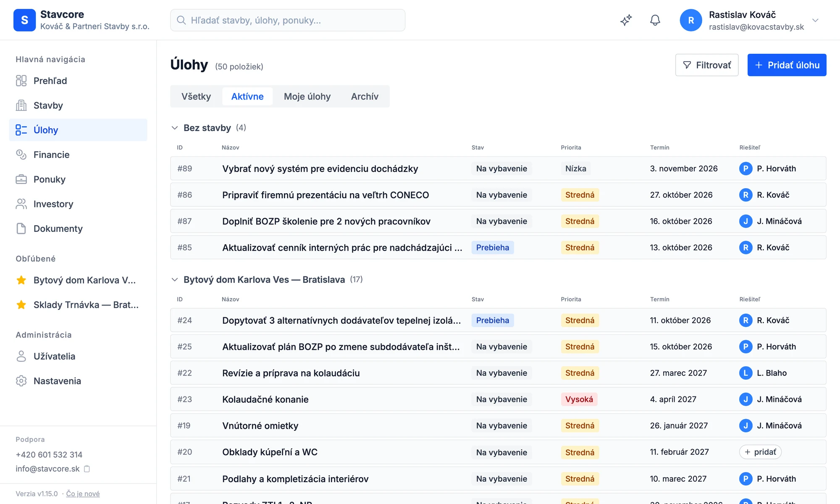The height and width of the screenshot is (504, 840).
Task: Click the Stavcore logo icon
Action: click(x=24, y=20)
